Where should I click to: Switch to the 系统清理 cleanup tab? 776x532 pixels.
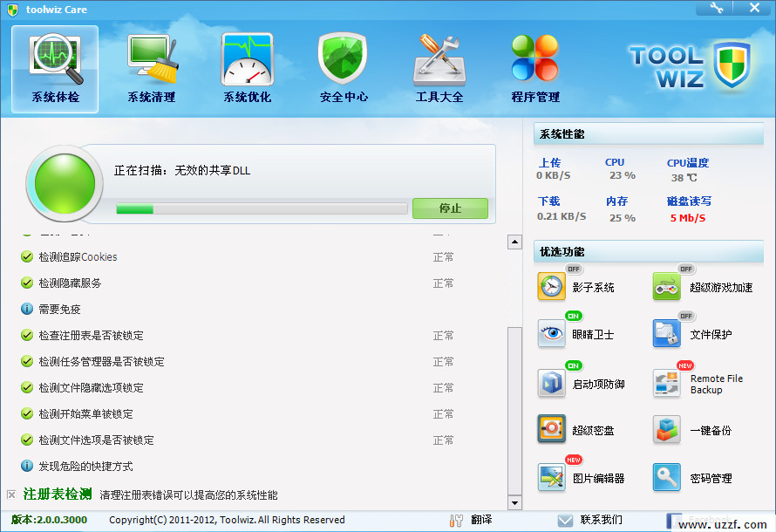pos(152,69)
